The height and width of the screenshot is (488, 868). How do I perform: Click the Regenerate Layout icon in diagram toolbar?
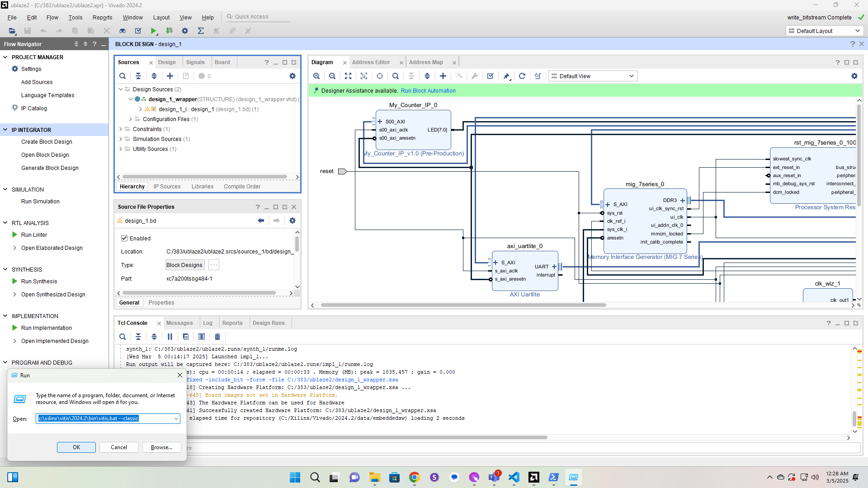tap(522, 76)
